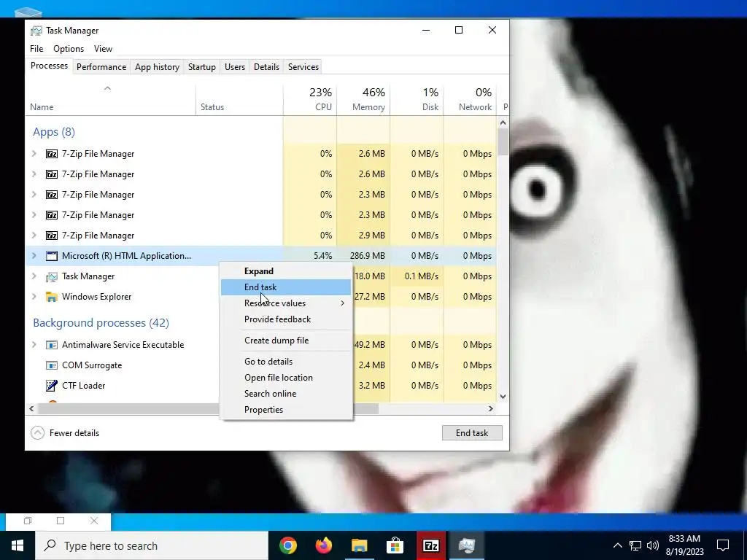Switch to 7-Zip in the taskbar

(430, 545)
